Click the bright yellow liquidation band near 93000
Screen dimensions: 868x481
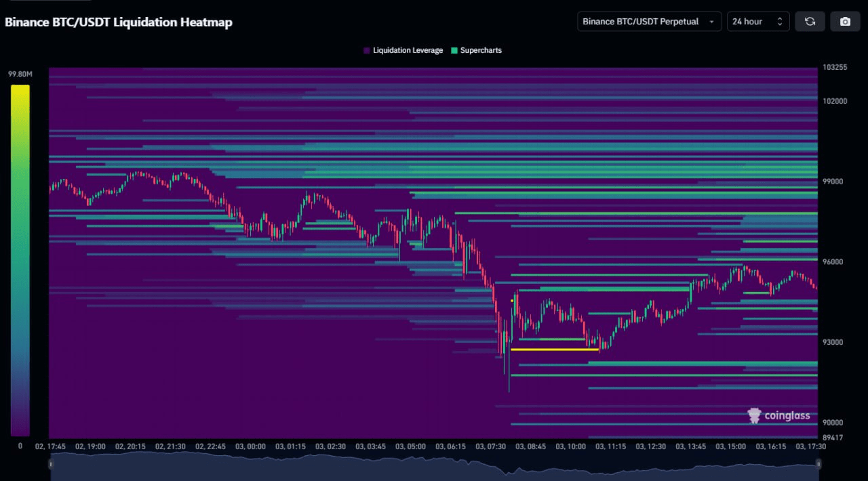tap(555, 350)
